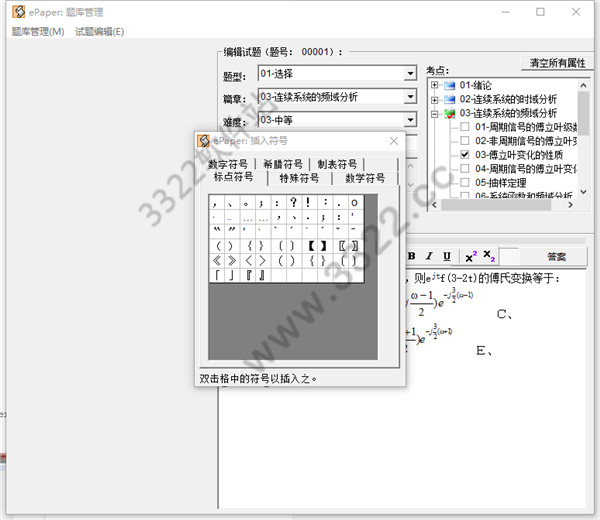Open the 题库管理(M) menu

tap(38, 32)
